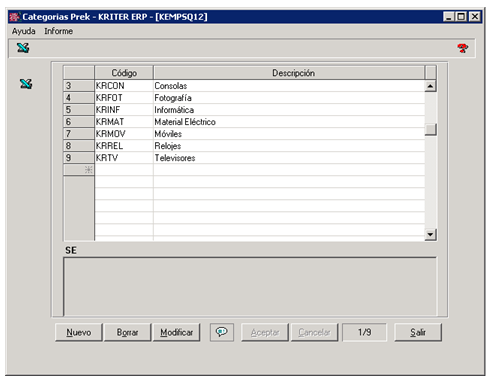The width and height of the screenshot is (488, 386).
Task: Select the KRFOT code cell
Action: (x=124, y=98)
